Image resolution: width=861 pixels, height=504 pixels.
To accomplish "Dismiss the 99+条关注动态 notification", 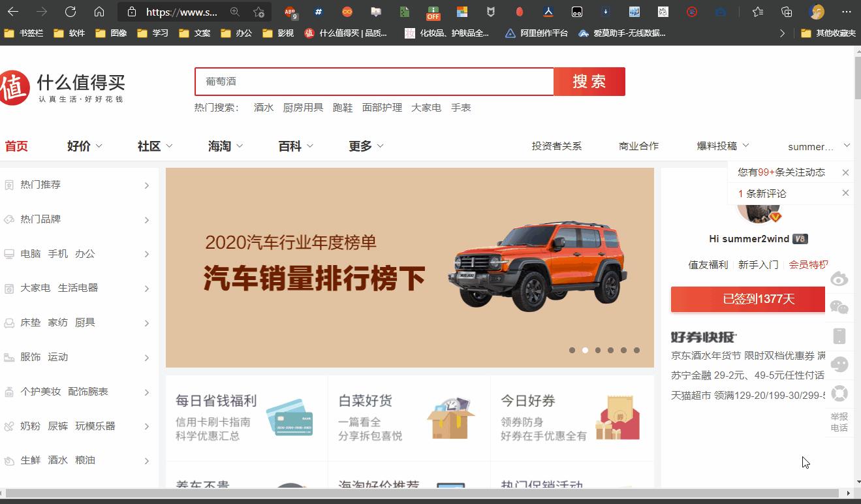I will tap(845, 172).
